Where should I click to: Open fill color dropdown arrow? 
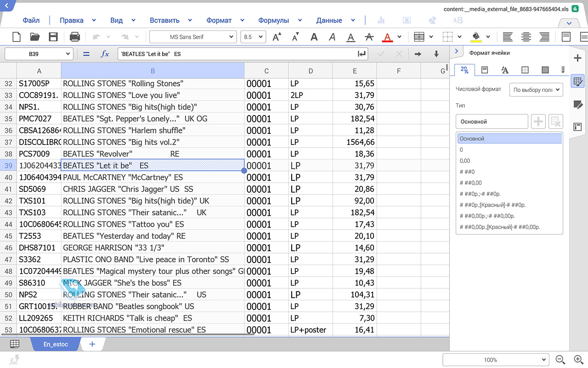pos(488,37)
